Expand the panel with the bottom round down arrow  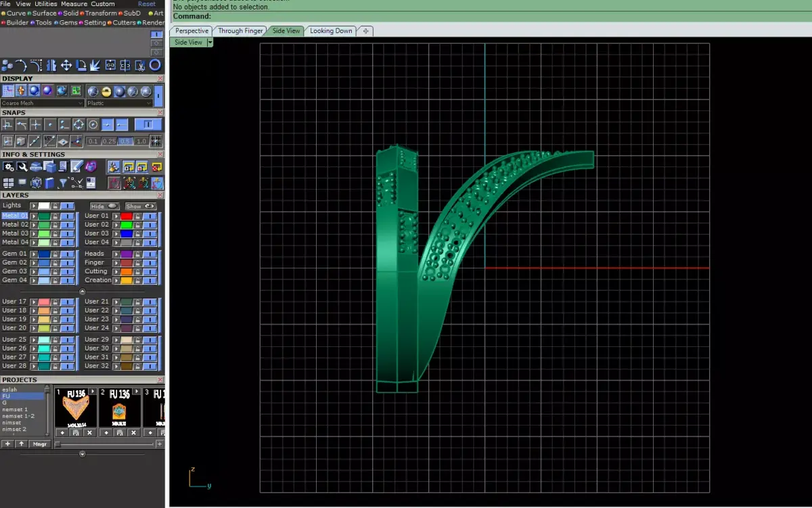click(83, 454)
